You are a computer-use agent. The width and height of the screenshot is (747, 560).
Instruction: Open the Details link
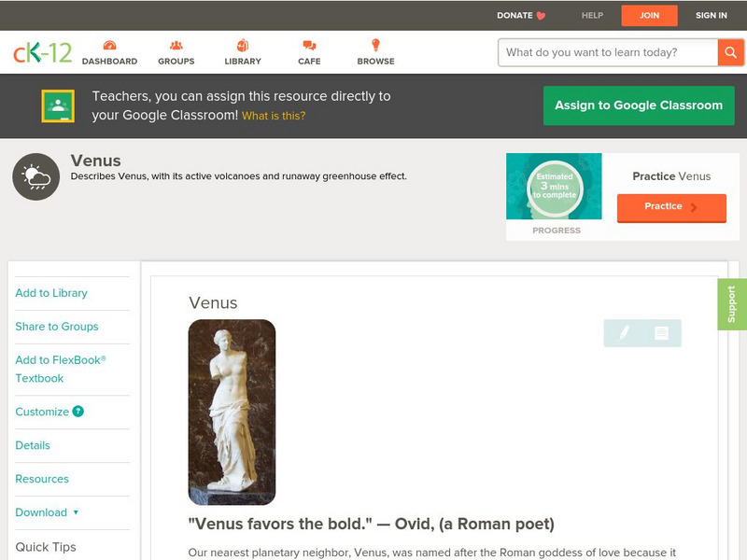[33, 445]
